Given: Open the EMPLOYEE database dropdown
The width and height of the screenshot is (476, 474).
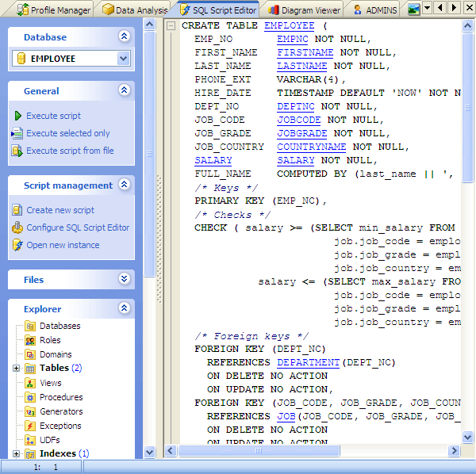Looking at the screenshot, I should pos(123,58).
